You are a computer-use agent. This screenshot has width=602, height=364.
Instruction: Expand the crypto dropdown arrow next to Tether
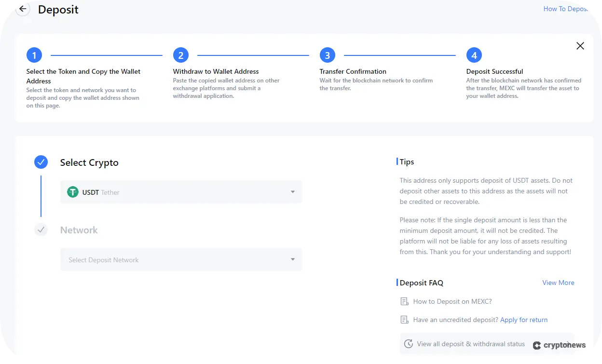[293, 192]
